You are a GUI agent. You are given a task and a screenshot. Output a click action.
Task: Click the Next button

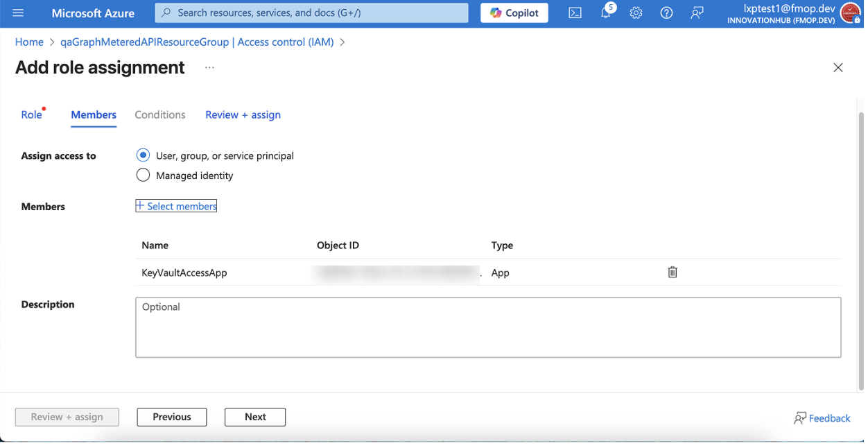tap(255, 417)
